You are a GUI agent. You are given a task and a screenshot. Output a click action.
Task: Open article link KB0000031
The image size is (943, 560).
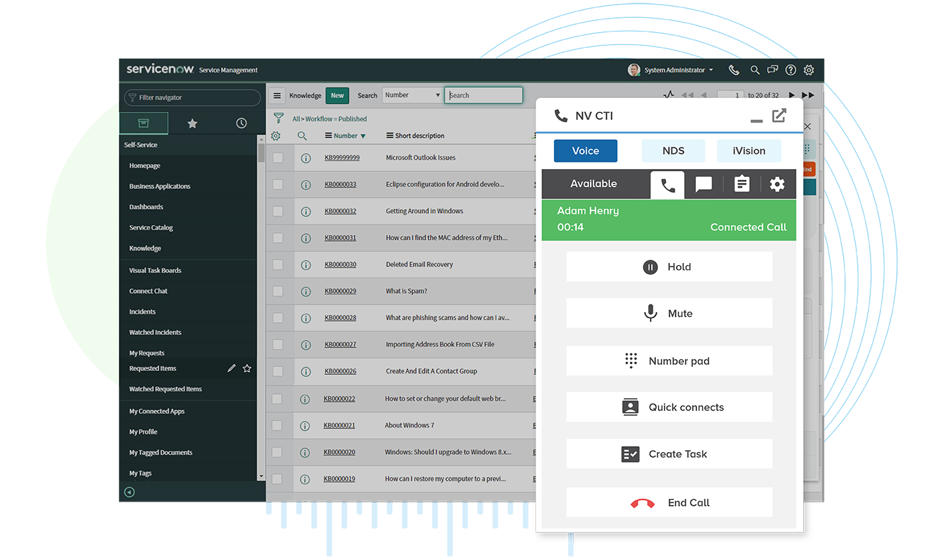pyautogui.click(x=340, y=238)
